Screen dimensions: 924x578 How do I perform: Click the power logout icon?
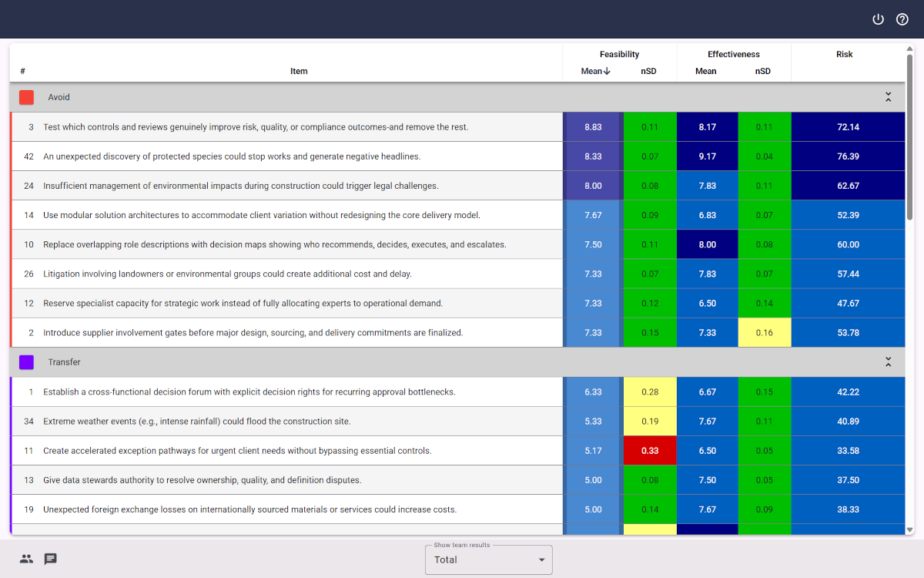coord(878,19)
